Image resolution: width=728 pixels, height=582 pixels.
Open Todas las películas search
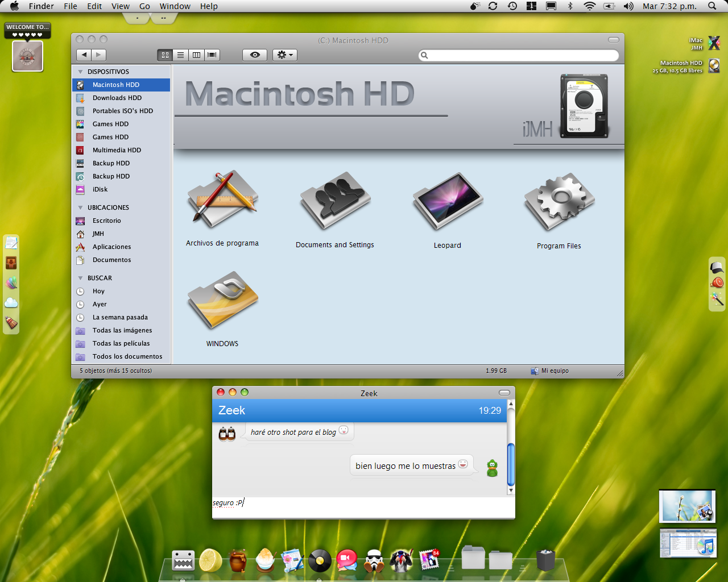121,343
